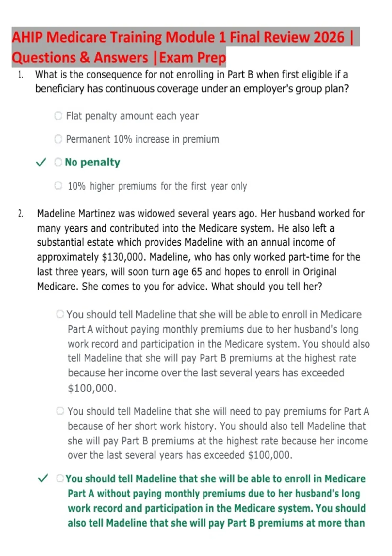Select the first Madeline answer's radio button
The height and width of the screenshot is (556, 392).
(60, 314)
